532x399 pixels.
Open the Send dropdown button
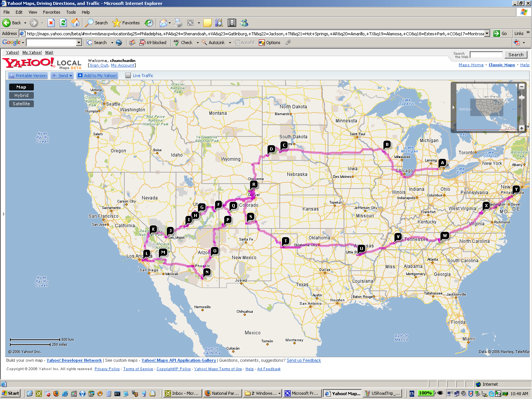(62, 76)
